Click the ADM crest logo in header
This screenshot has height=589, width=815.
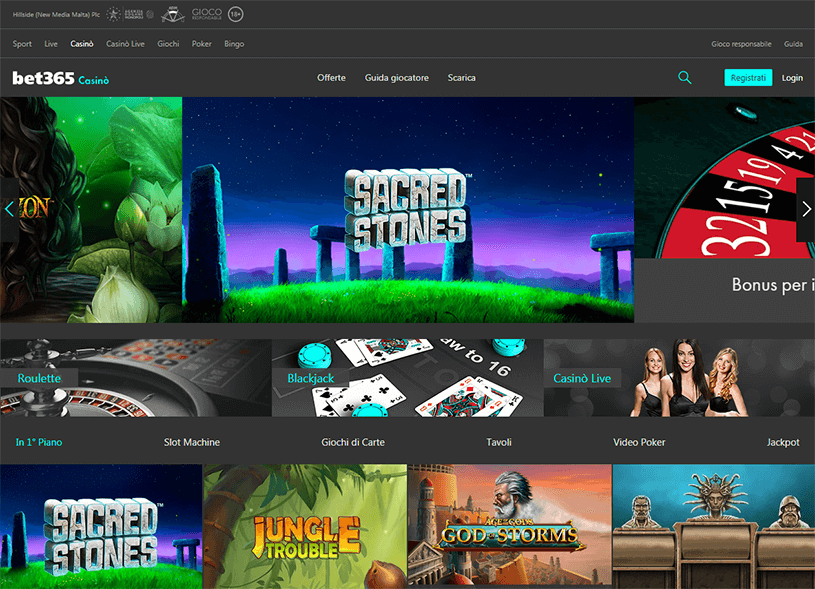point(173,15)
